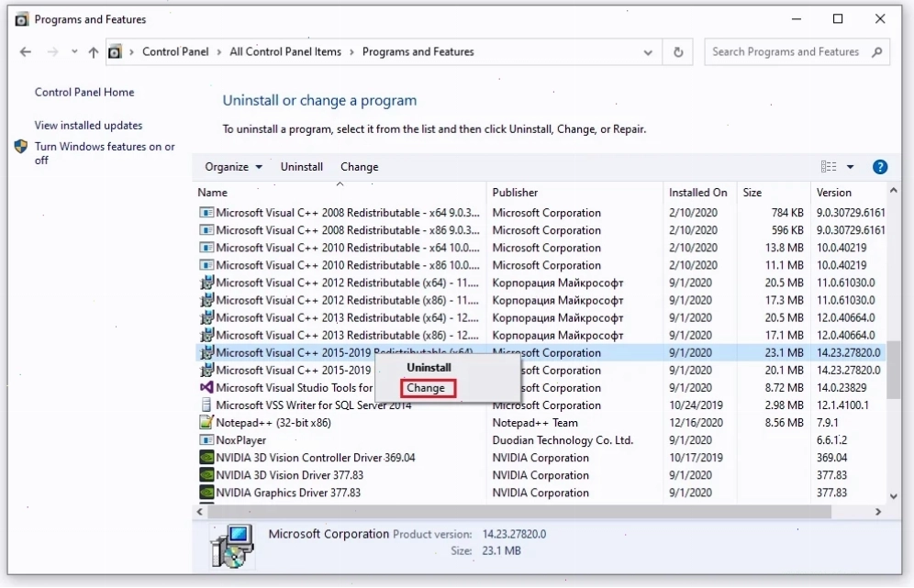Screen dimensions: 914x588
Task: Sort list by Publisher column
Action: 515,193
